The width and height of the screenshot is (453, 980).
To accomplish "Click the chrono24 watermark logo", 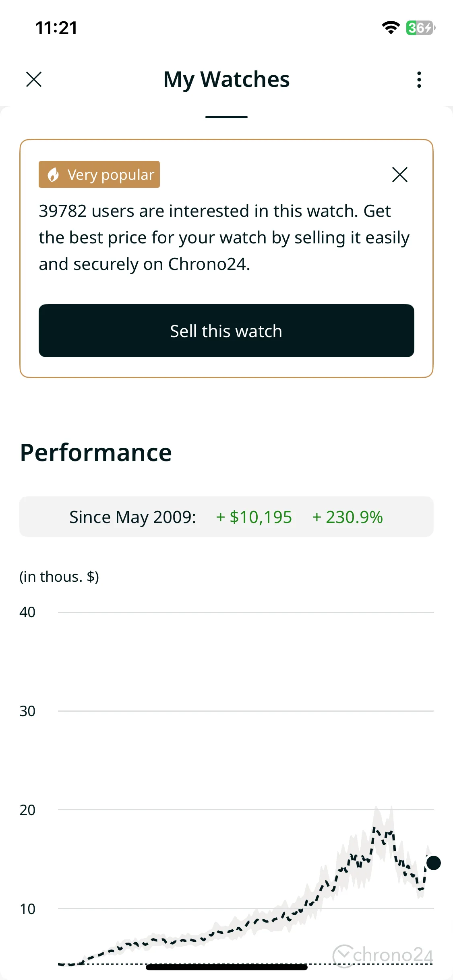I will (x=383, y=955).
